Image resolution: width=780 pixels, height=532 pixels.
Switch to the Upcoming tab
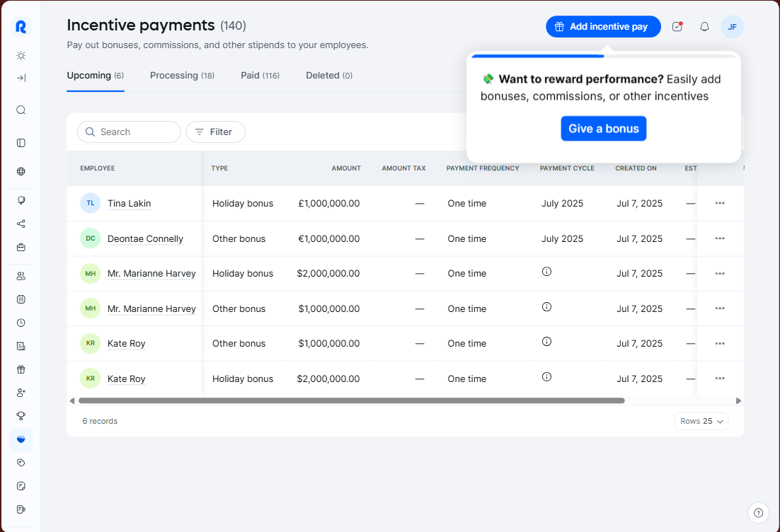(x=96, y=76)
